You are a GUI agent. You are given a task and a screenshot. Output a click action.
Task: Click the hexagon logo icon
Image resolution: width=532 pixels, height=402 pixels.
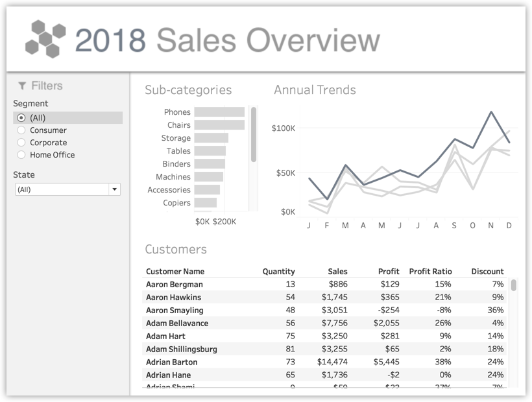coord(45,38)
